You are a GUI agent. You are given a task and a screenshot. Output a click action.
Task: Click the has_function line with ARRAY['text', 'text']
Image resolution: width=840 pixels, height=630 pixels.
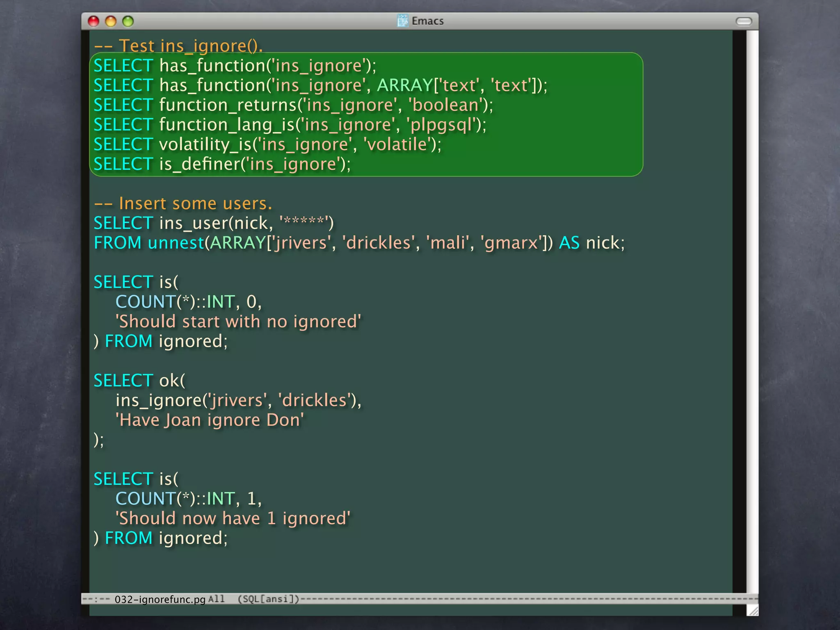tap(320, 85)
